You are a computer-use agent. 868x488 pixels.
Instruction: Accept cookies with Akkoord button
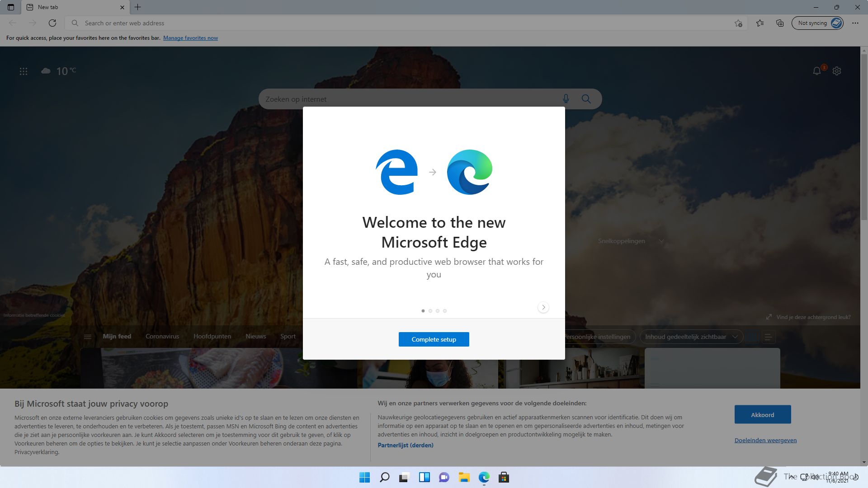763,414
